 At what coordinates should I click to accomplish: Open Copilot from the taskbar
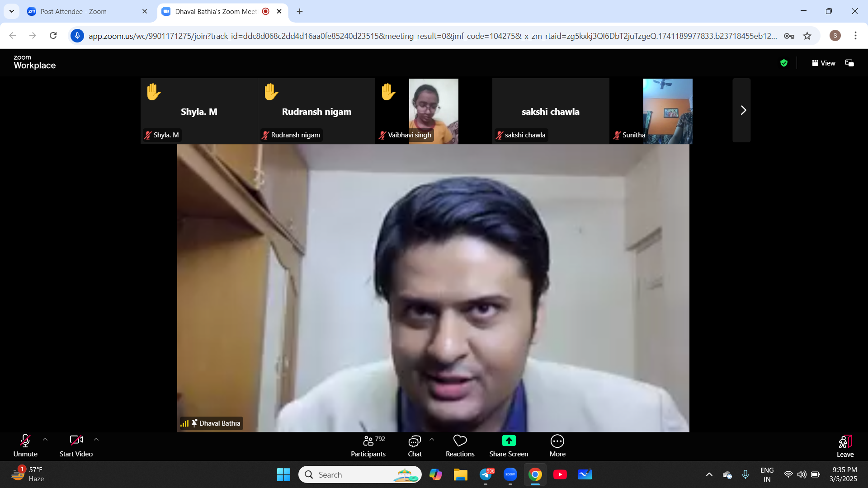[436, 474]
